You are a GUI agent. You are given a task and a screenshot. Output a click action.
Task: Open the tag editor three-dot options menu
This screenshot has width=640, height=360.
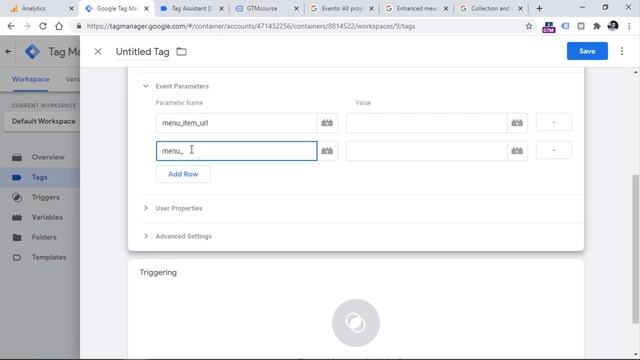click(622, 51)
